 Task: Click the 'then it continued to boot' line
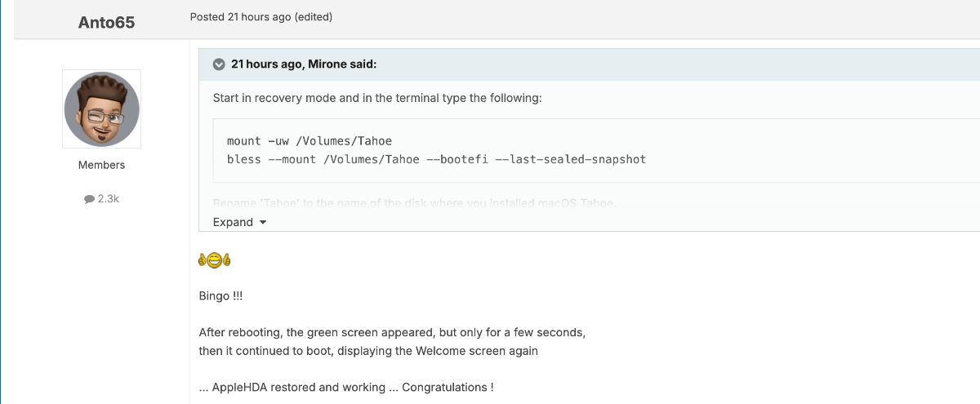coord(368,351)
